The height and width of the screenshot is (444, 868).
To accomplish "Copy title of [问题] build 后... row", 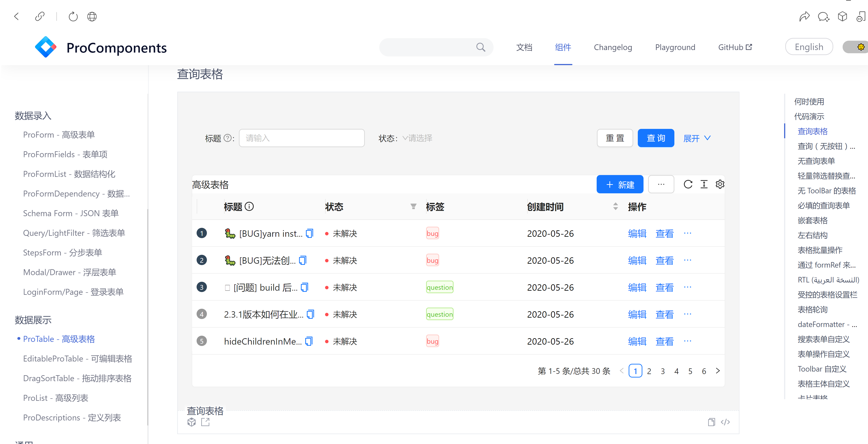I will 304,287.
